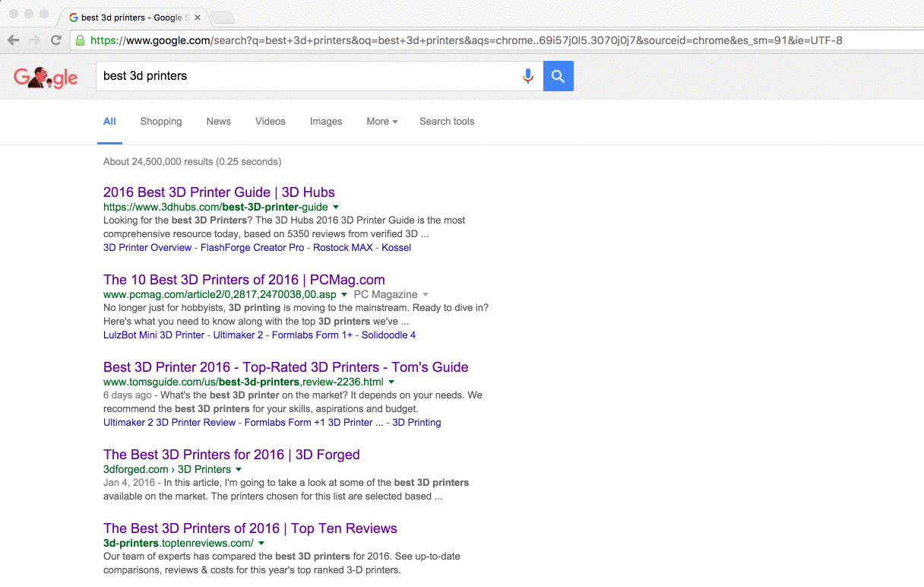Click the browser address bar URL
The width and height of the screenshot is (924, 587).
click(466, 40)
